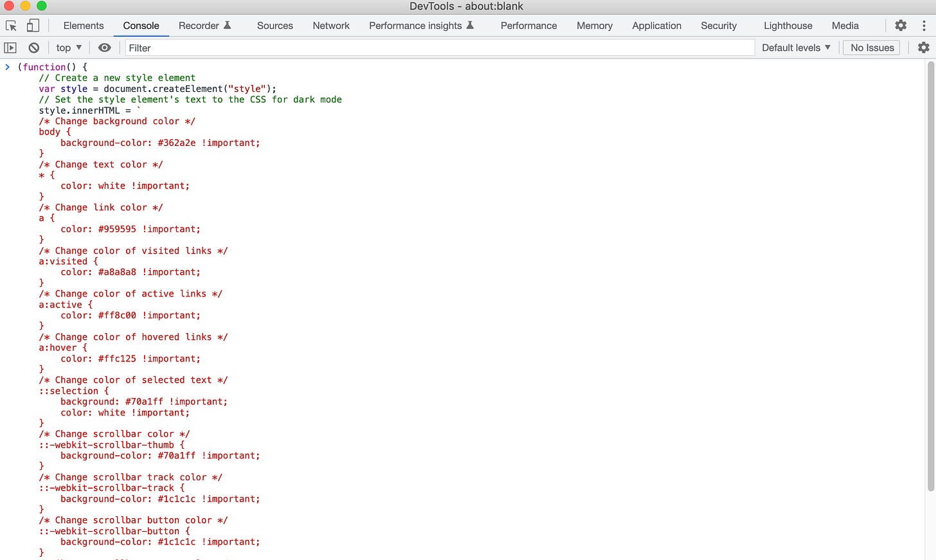
Task: Click the 'a:hover {' selector line
Action: (63, 348)
